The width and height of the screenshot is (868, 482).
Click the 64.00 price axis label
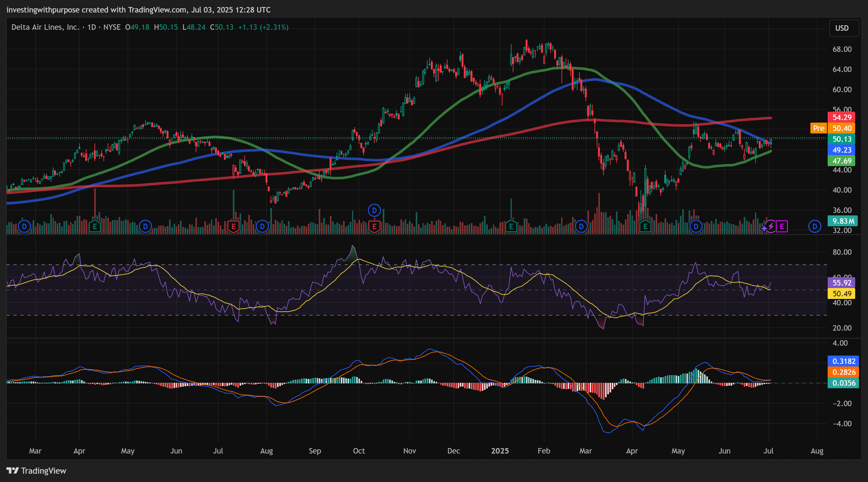(x=842, y=69)
